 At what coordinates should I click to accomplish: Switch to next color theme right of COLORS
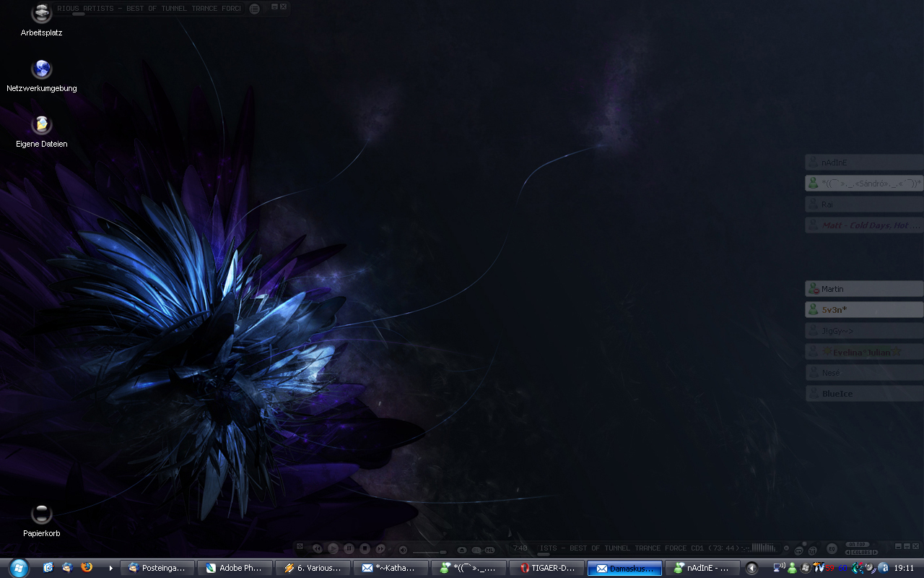click(x=876, y=552)
